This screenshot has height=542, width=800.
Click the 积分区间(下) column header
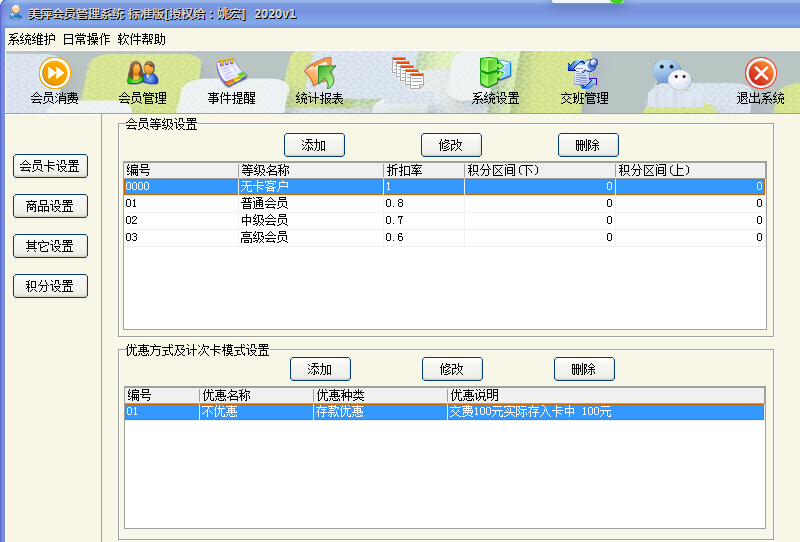[540, 170]
